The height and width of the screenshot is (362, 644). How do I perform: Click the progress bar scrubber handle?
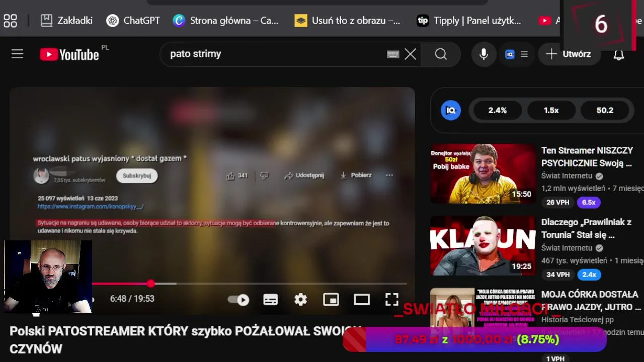point(151,284)
